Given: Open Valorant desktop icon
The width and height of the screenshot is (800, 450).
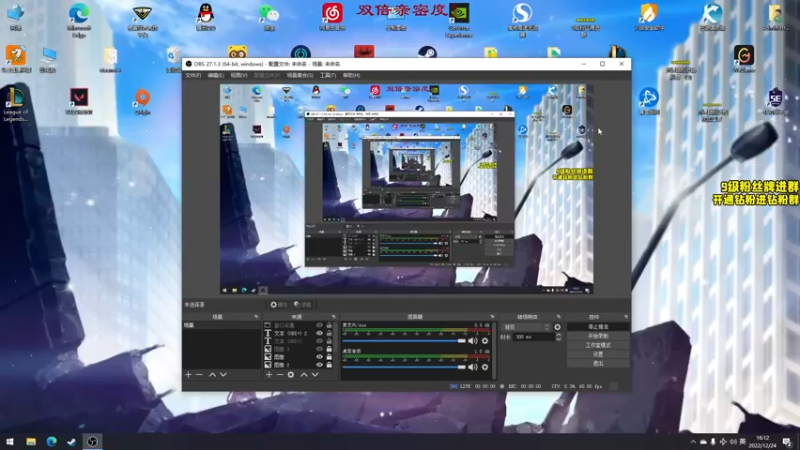Looking at the screenshot, I should [x=79, y=101].
